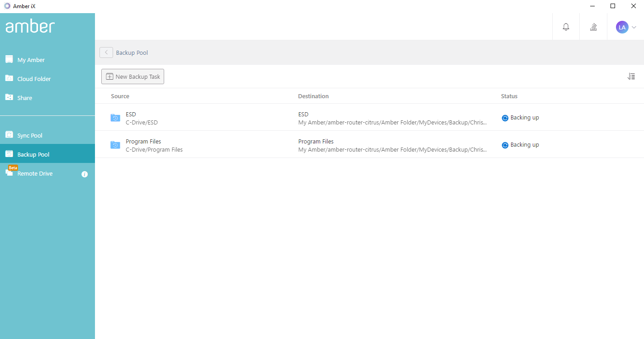
Task: Start a New Backup Task
Action: [133, 76]
